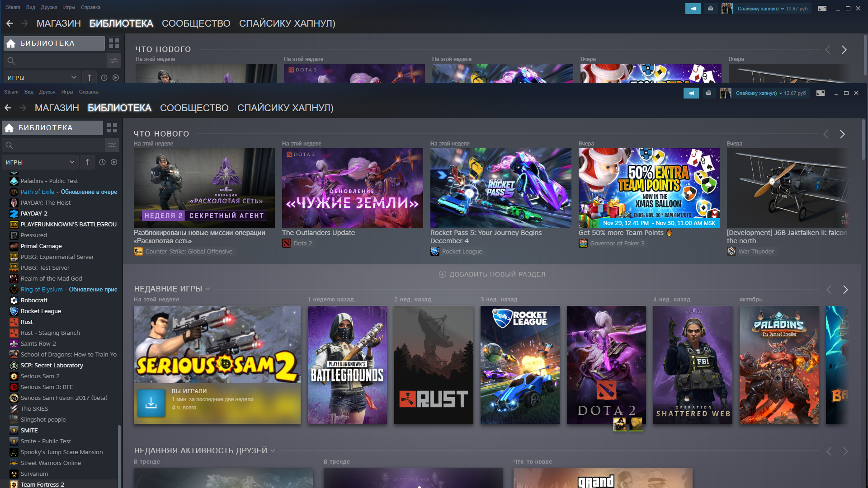Expand the НЕДАВНИЕ ИГРЫ shelf dropdown
This screenshot has width=868, height=488.
coord(208,289)
